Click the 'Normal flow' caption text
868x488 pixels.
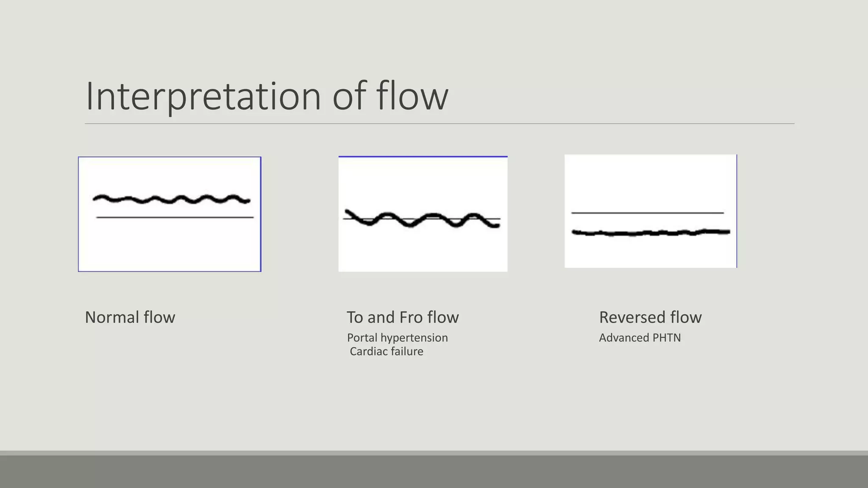pos(130,317)
